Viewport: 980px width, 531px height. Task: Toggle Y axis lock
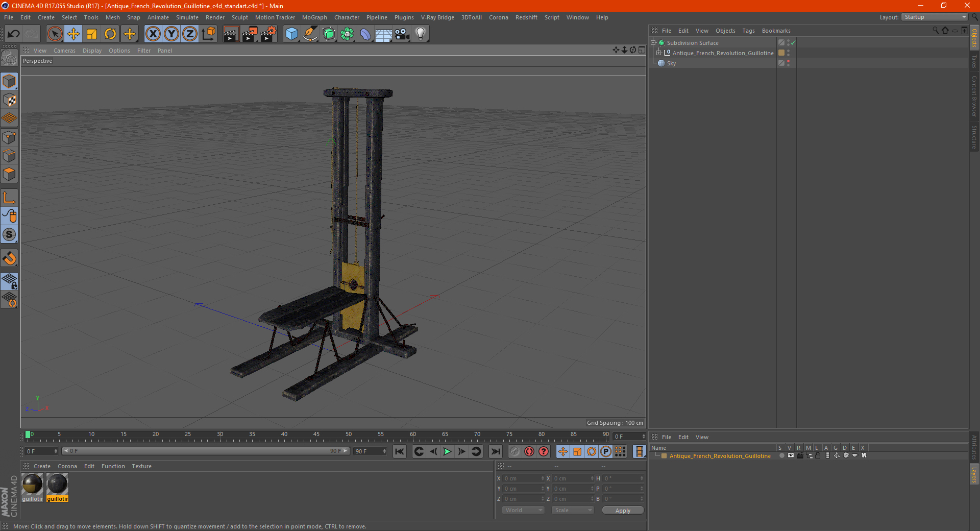tap(171, 34)
